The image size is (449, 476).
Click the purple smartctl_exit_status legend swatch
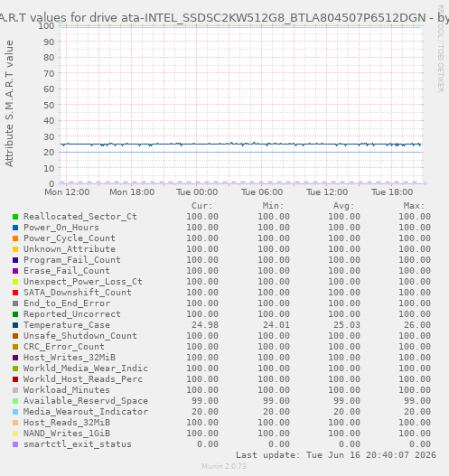point(15,444)
